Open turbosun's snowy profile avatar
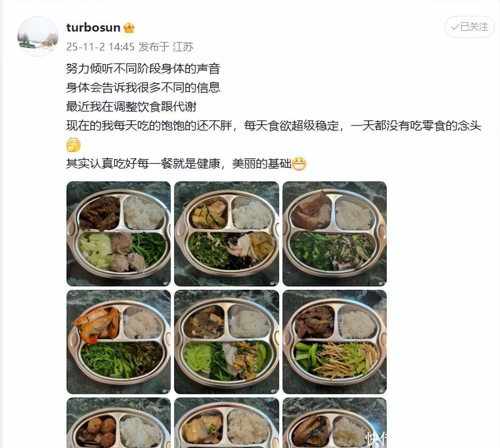The width and height of the screenshot is (500, 448). click(38, 36)
